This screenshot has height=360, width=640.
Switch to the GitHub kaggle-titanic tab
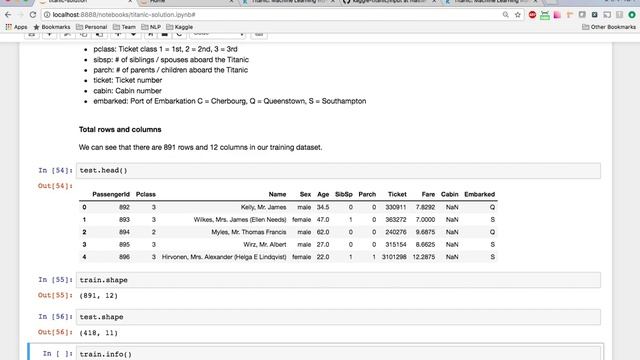[x=388, y=2]
